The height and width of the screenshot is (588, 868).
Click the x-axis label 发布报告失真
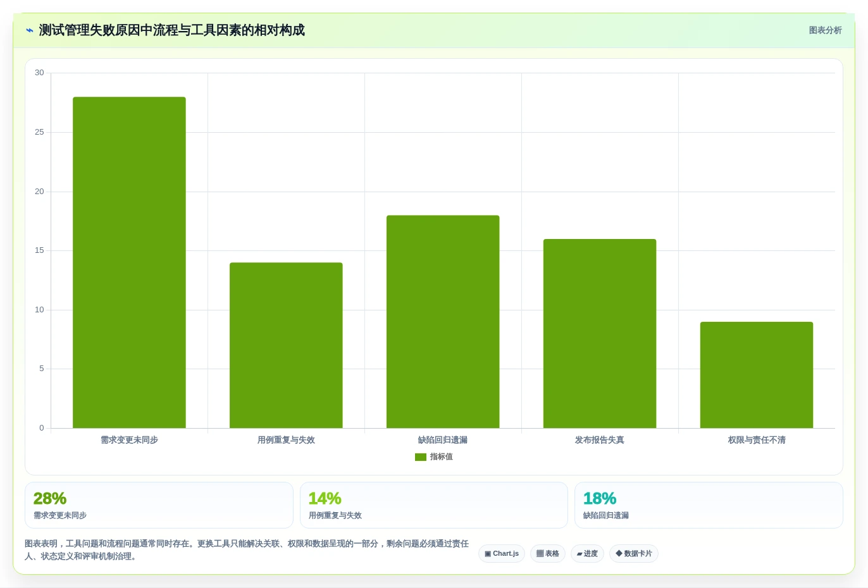pyautogui.click(x=600, y=440)
